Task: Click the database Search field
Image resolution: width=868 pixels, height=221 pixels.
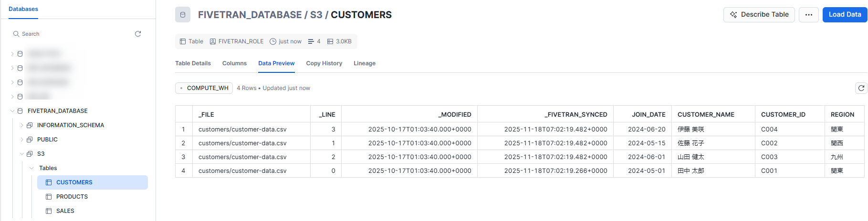Action: coord(72,34)
